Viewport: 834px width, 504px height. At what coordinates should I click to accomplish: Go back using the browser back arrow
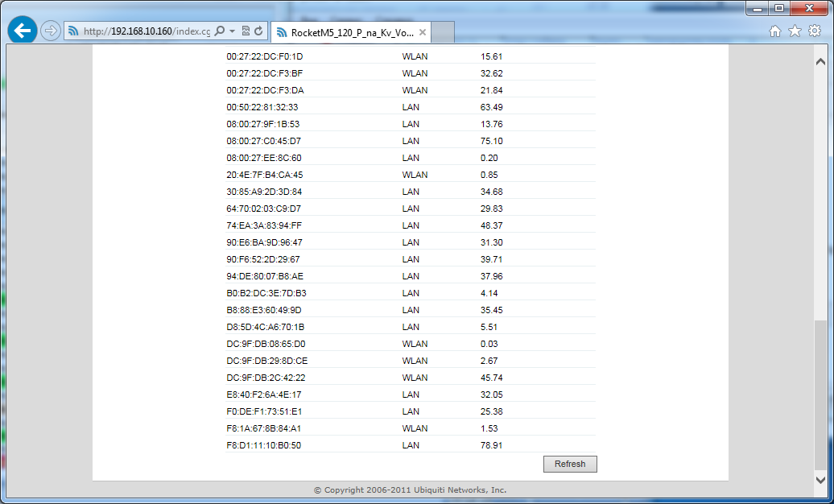pyautogui.click(x=22, y=31)
